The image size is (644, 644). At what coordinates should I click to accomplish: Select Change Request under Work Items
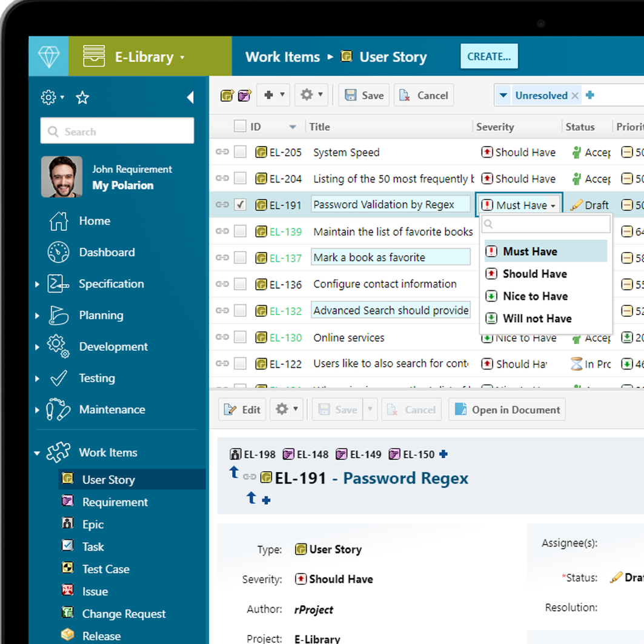tap(124, 614)
